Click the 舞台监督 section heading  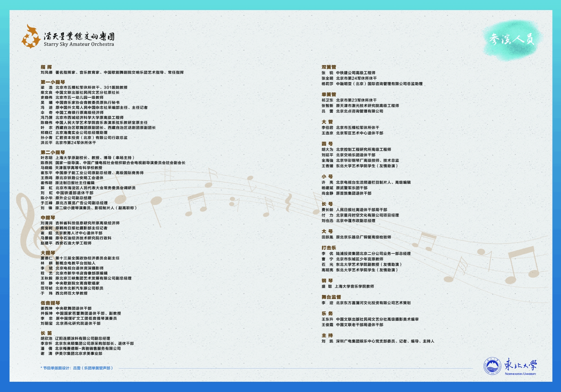coord(331,297)
